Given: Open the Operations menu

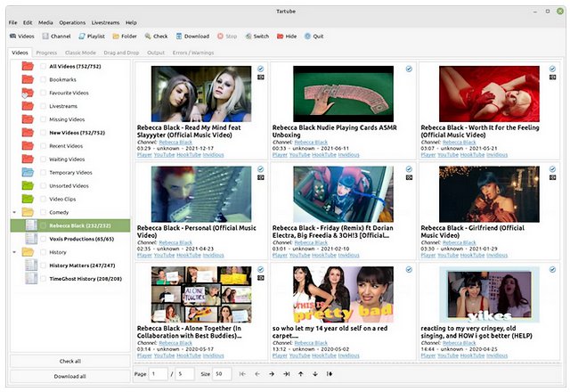Looking at the screenshot, I should (72, 22).
